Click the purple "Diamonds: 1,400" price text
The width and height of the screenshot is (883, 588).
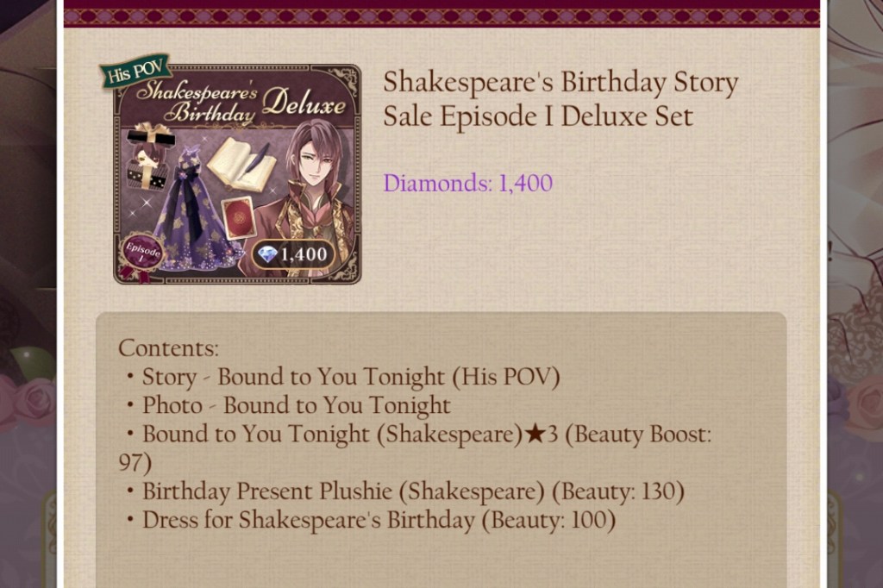pos(467,183)
